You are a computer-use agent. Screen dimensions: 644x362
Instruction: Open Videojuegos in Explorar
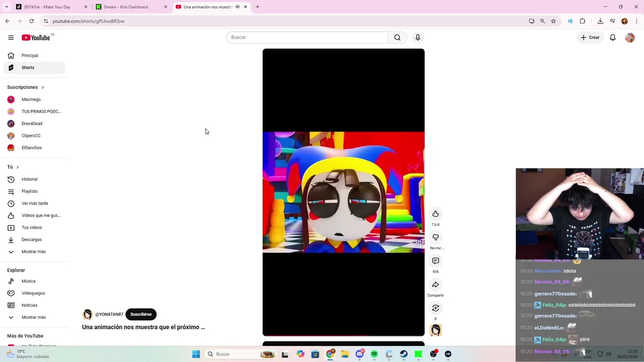tap(34, 293)
